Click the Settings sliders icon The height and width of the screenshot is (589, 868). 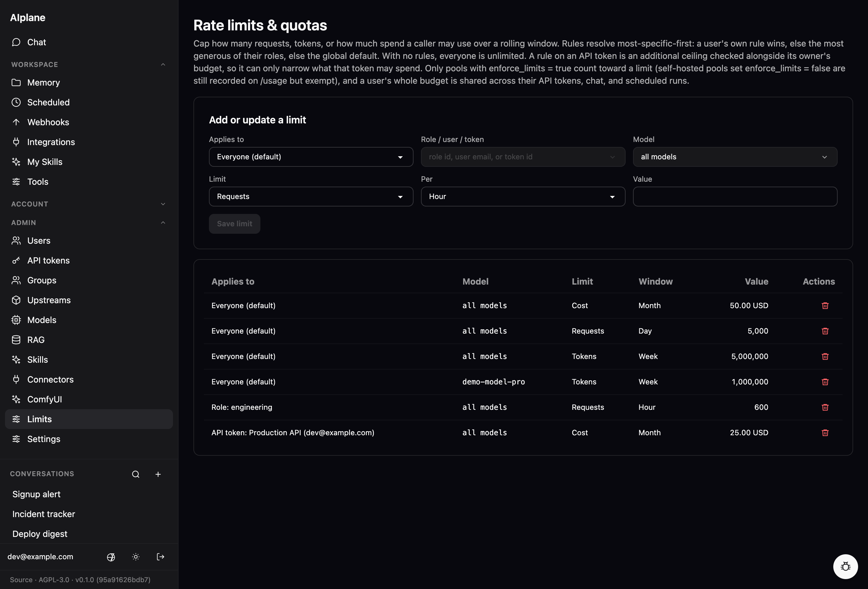click(16, 439)
